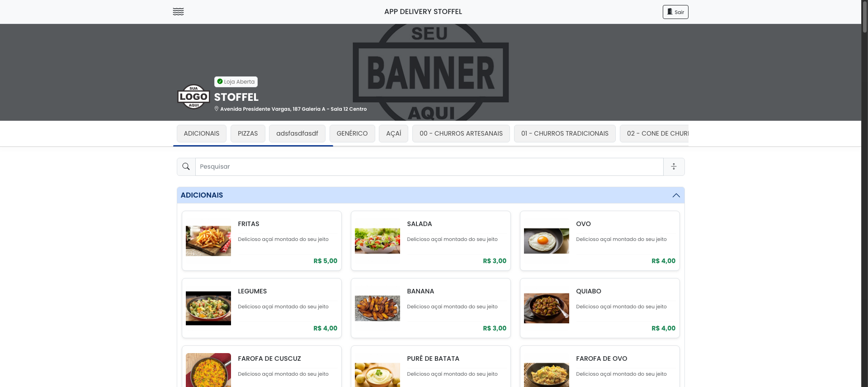The height and width of the screenshot is (387, 868).
Task: Open the SALADA product thumbnail
Action: click(377, 241)
